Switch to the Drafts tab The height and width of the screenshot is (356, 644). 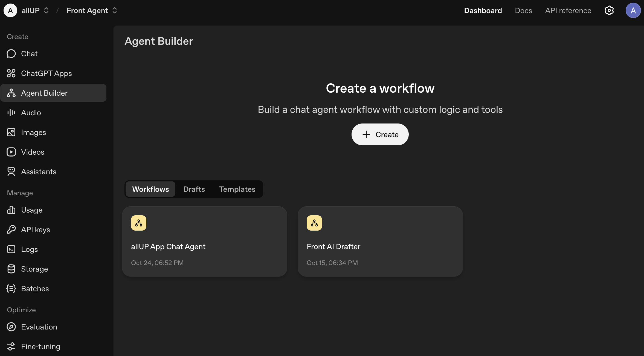194,189
